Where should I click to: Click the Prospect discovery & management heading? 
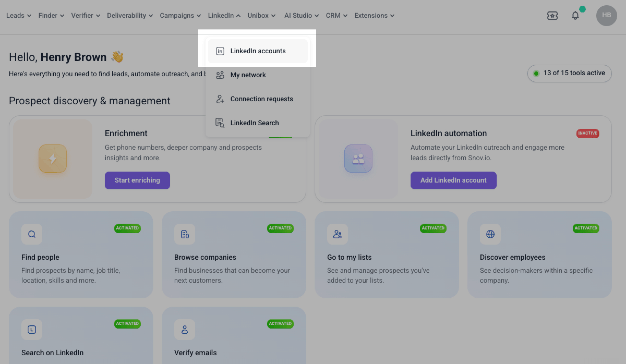pos(89,101)
